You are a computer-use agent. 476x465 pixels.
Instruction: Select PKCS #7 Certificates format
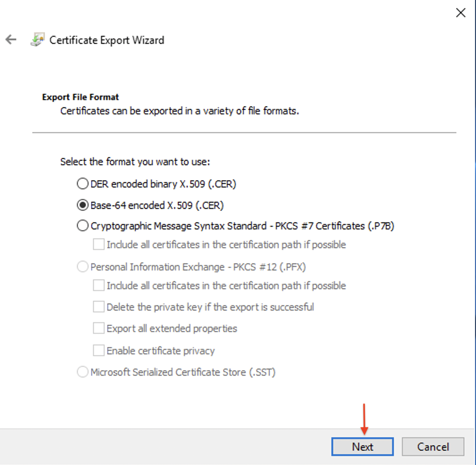(82, 225)
